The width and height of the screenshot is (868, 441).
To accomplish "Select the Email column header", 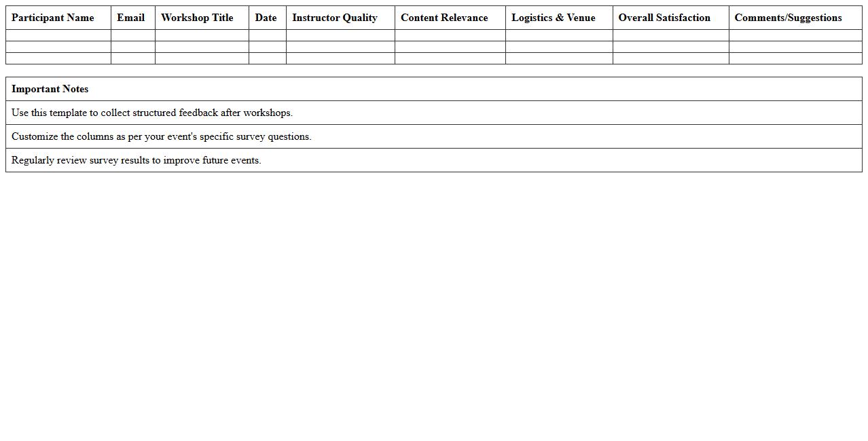I will coord(130,18).
